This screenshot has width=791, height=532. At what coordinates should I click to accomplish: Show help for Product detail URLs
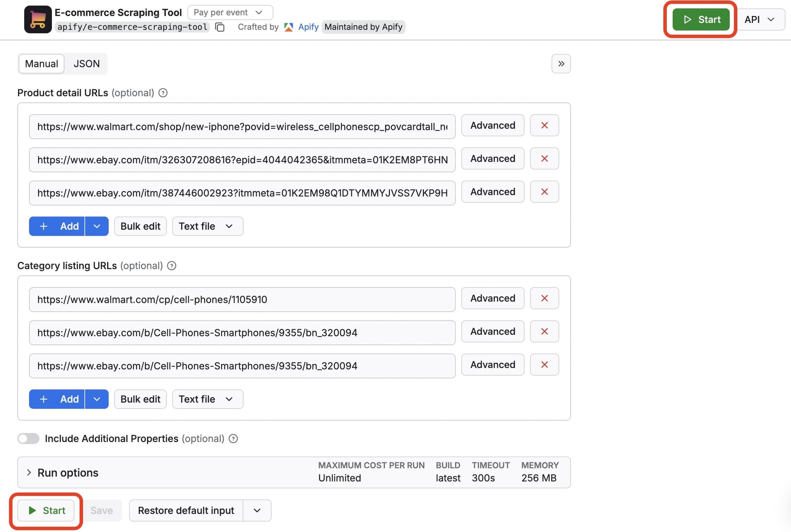163,93
